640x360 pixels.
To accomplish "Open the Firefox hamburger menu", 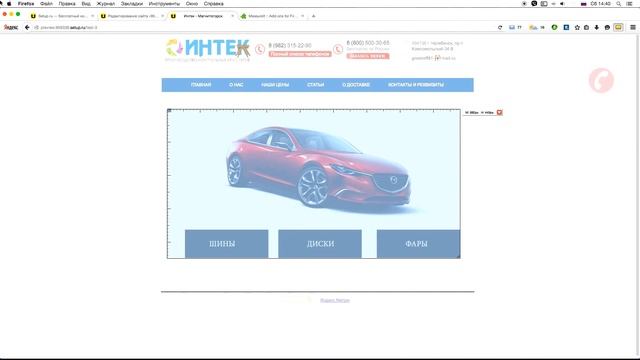I will (633, 27).
